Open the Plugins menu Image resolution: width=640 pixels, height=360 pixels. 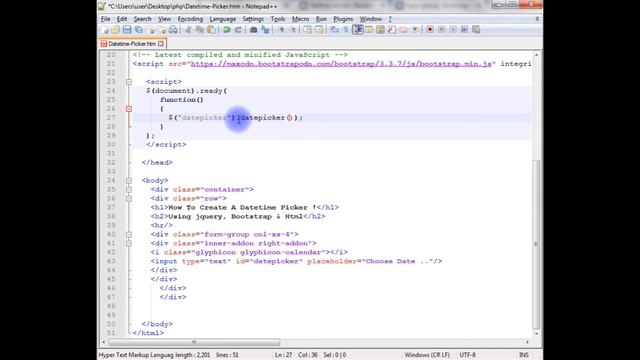tap(343, 19)
